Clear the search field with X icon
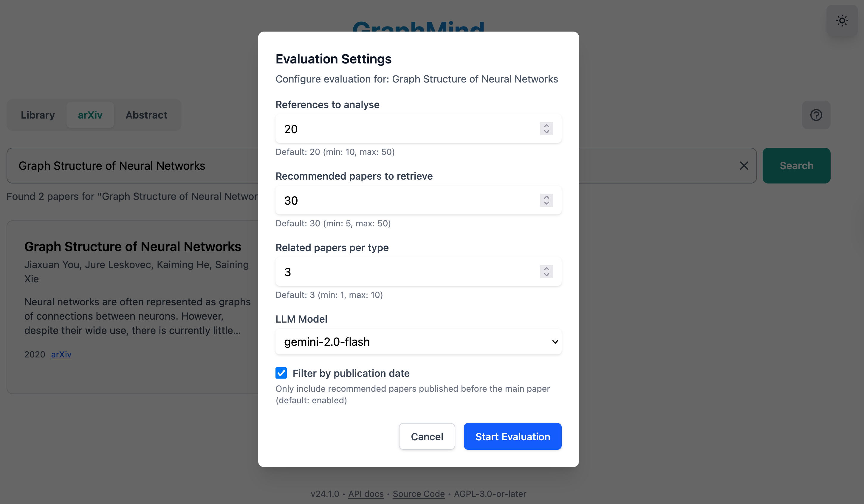 744,166
